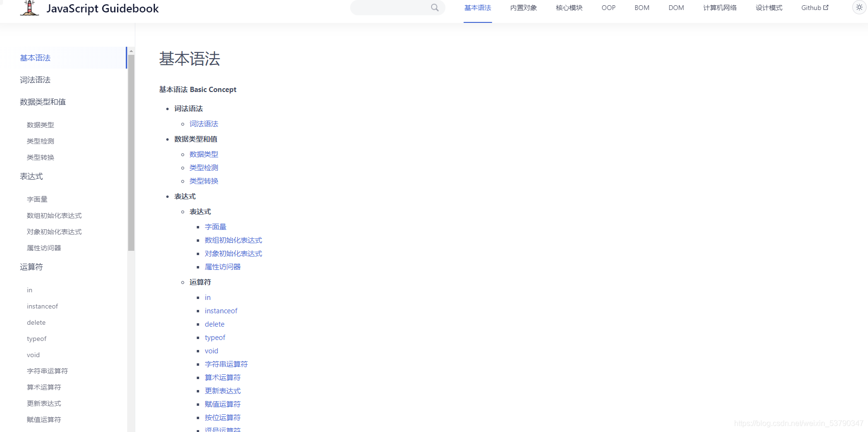Screen dimensions: 868x432
Task: Follow the 对象初始化表达式 content link
Action: coord(233,253)
